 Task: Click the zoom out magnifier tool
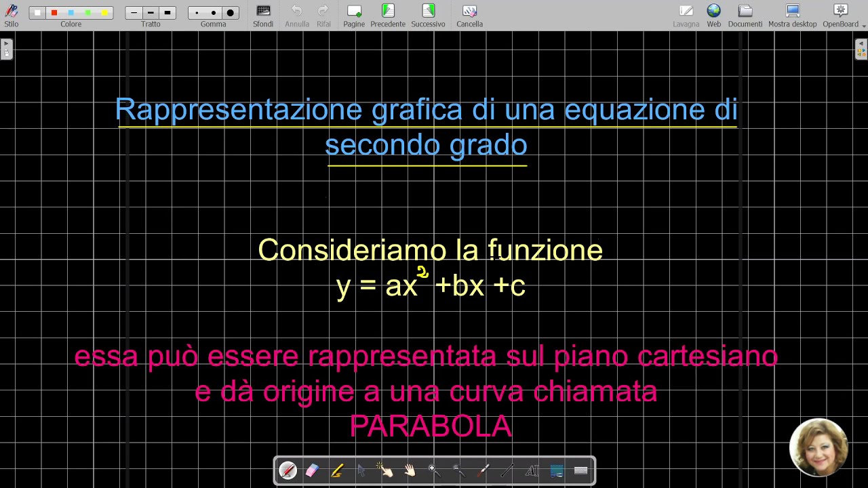458,470
